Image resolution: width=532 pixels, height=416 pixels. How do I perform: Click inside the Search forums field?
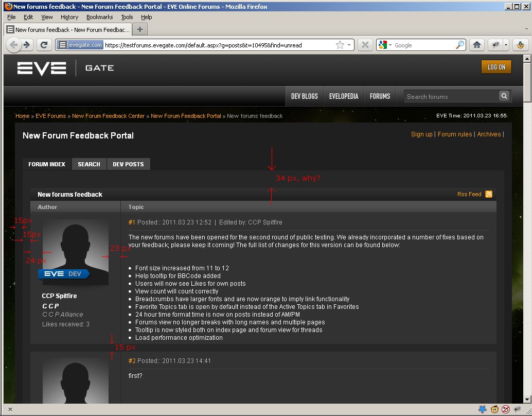pos(451,96)
